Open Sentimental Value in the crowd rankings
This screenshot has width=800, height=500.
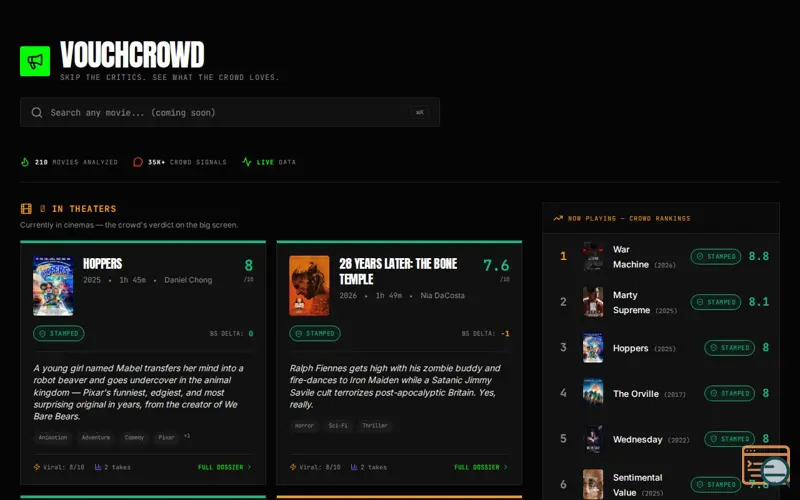(661, 485)
